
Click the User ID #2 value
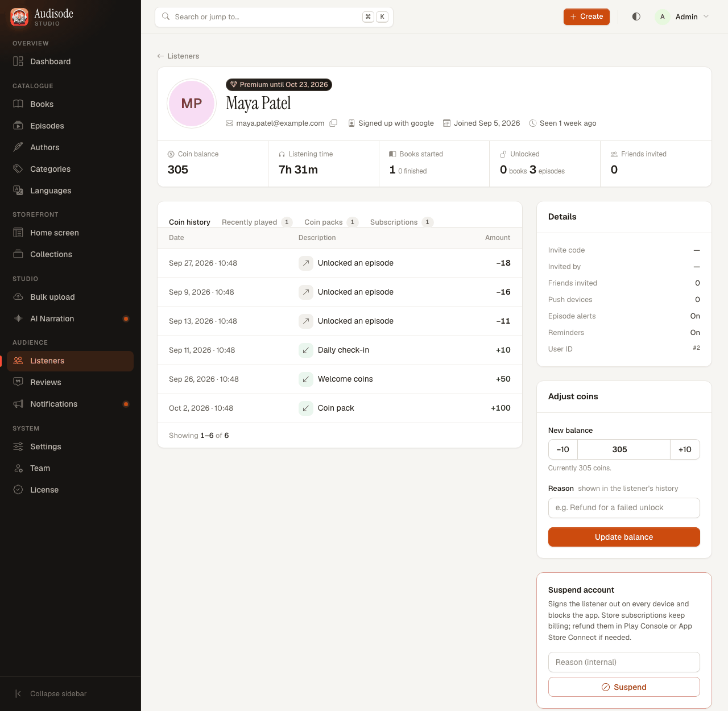(696, 348)
